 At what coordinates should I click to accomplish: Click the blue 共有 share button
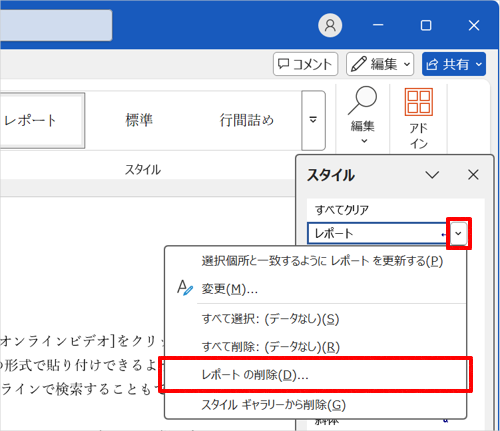pos(454,64)
